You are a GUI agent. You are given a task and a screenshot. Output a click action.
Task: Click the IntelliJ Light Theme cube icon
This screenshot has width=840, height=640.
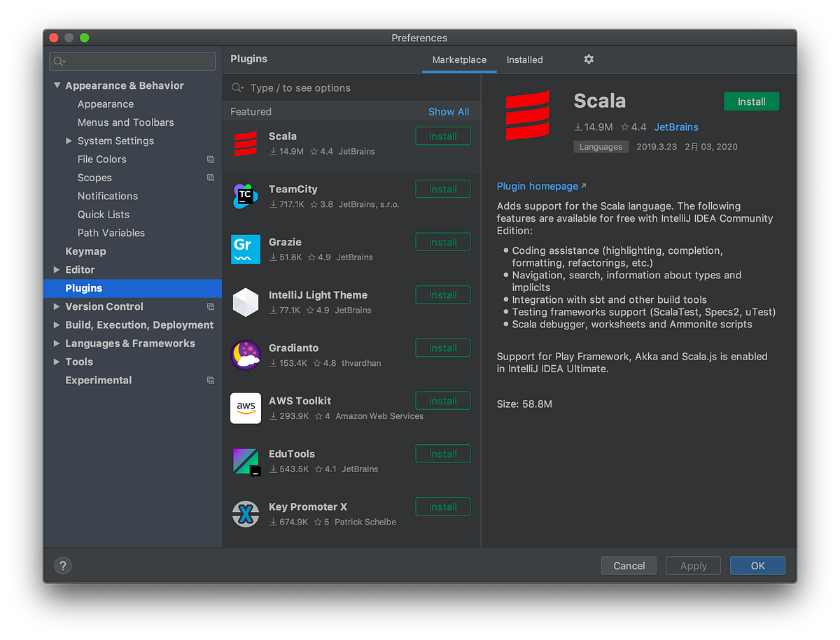coord(246,302)
